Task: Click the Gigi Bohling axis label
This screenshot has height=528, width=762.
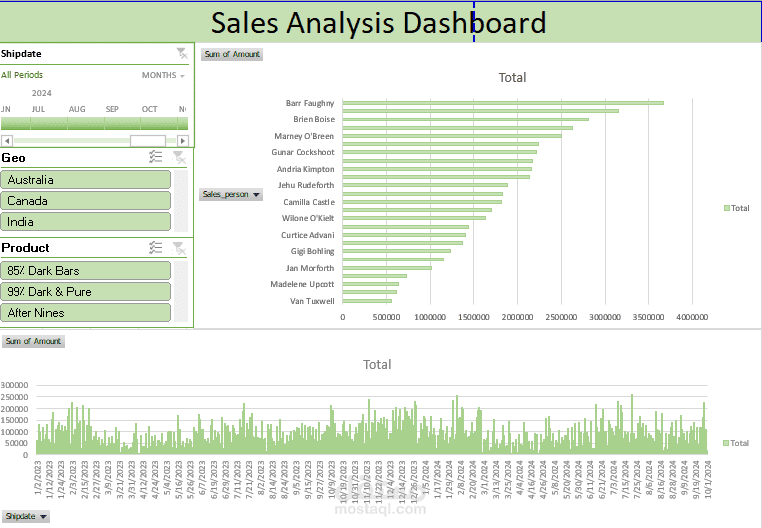Action: click(x=312, y=251)
